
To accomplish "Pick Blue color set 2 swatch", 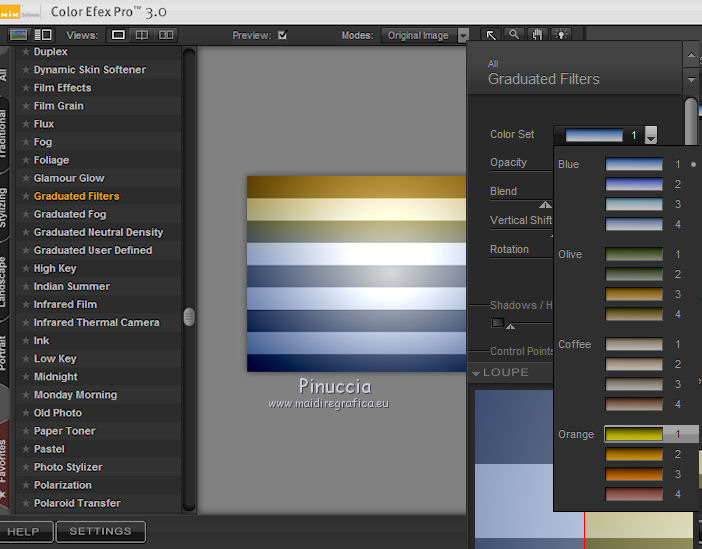I will tap(634, 184).
